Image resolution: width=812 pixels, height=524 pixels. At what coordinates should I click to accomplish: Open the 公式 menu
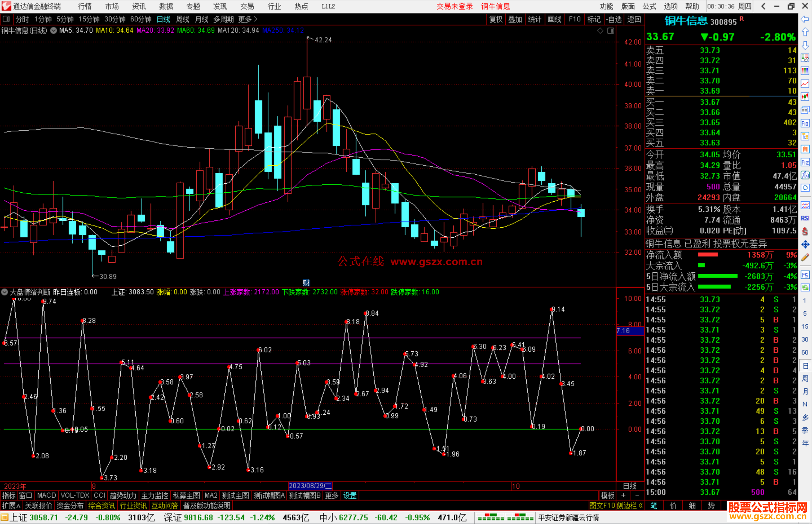point(649,6)
